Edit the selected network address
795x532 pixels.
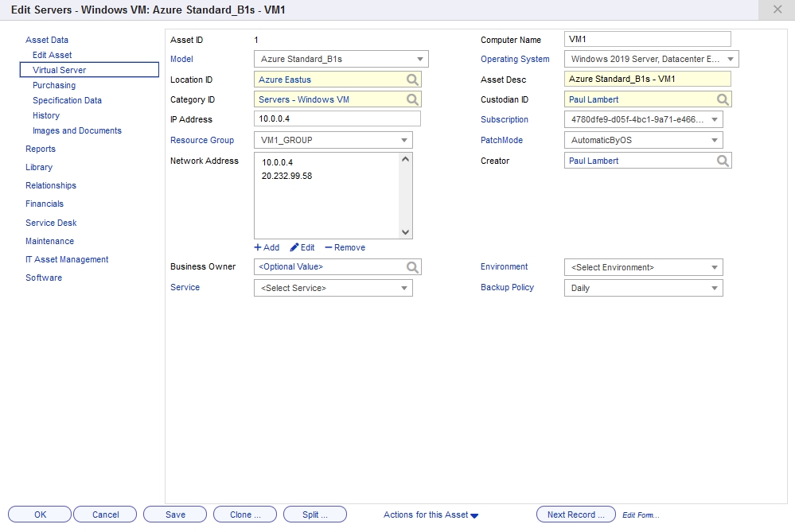pos(302,247)
